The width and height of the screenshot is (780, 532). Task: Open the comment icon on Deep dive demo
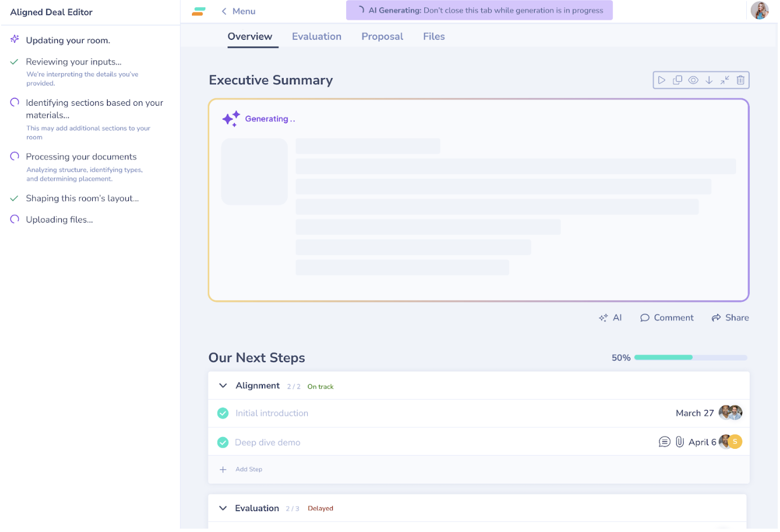point(665,442)
